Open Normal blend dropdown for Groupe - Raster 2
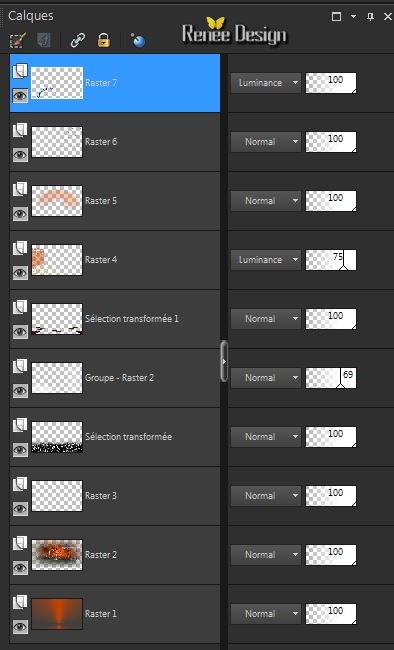This screenshot has height=650, width=394. click(265, 378)
